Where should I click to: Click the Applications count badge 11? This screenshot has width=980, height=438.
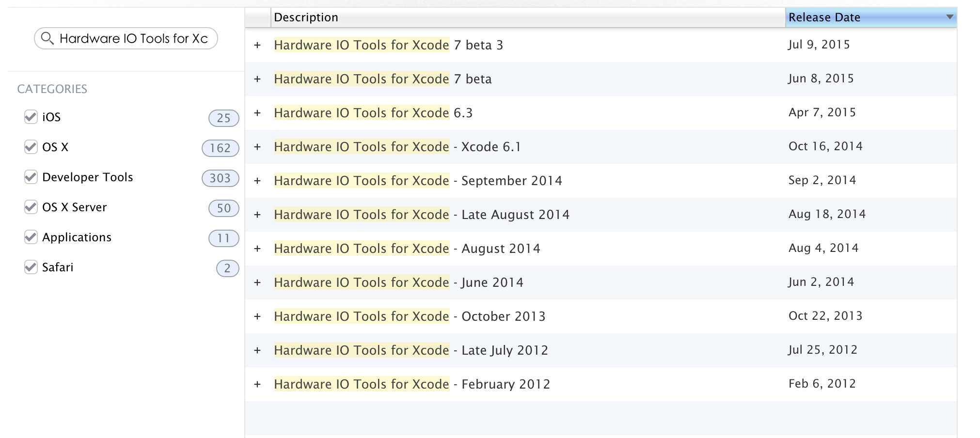pyautogui.click(x=223, y=238)
